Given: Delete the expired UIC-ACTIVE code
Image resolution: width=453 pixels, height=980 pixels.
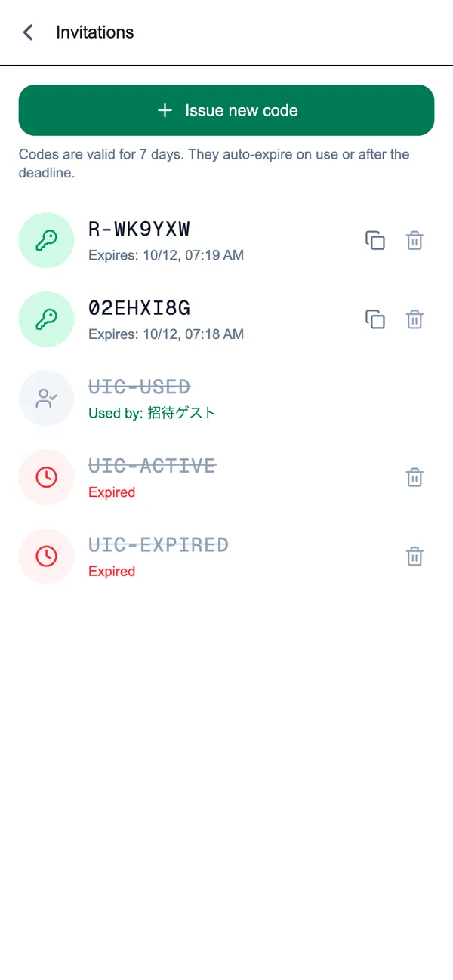Looking at the screenshot, I should pyautogui.click(x=414, y=477).
